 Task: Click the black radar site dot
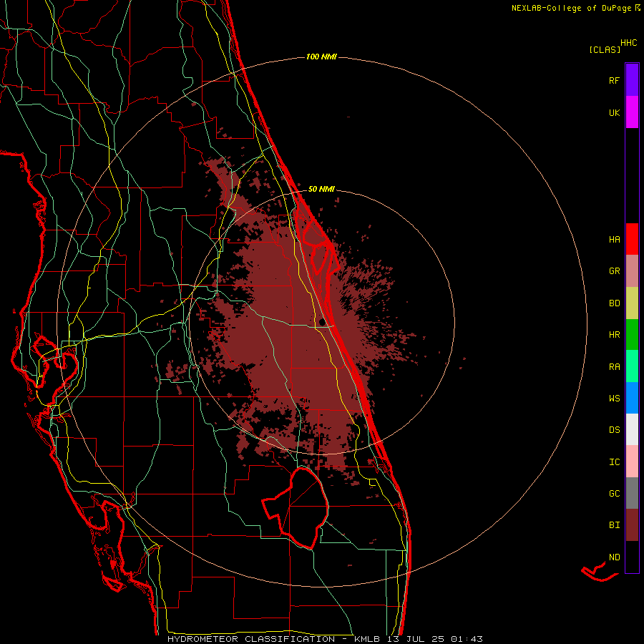323,323
